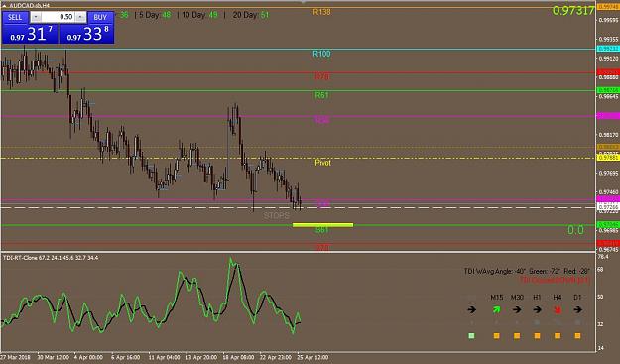
Task: Click the yellow Pivot price tag on price scale
Action: tap(608, 158)
